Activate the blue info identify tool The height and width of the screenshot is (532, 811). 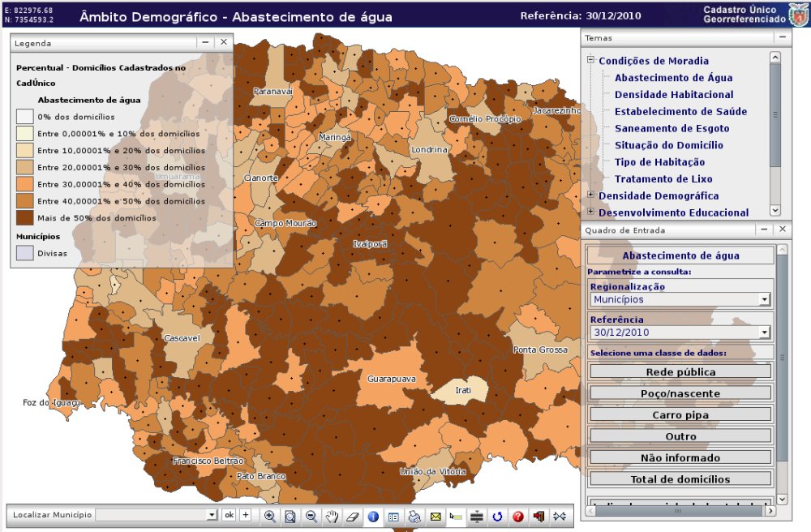pyautogui.click(x=373, y=516)
